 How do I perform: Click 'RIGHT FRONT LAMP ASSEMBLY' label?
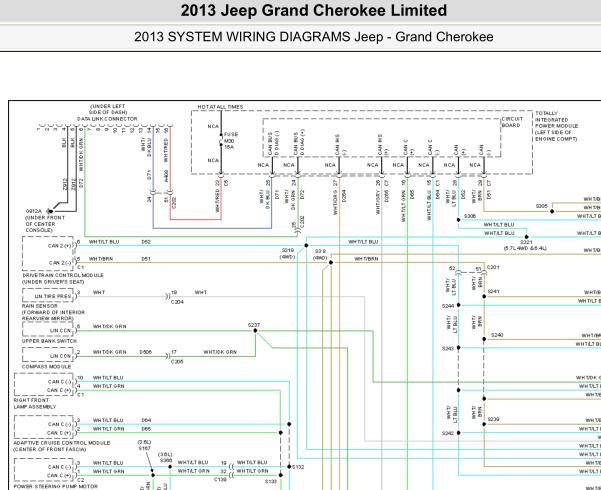[x=35, y=403]
